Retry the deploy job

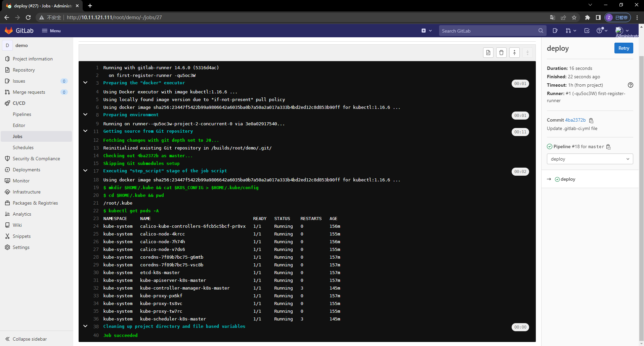point(624,48)
